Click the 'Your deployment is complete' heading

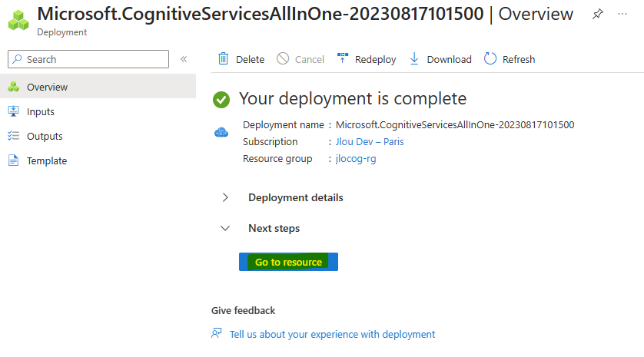(x=353, y=98)
